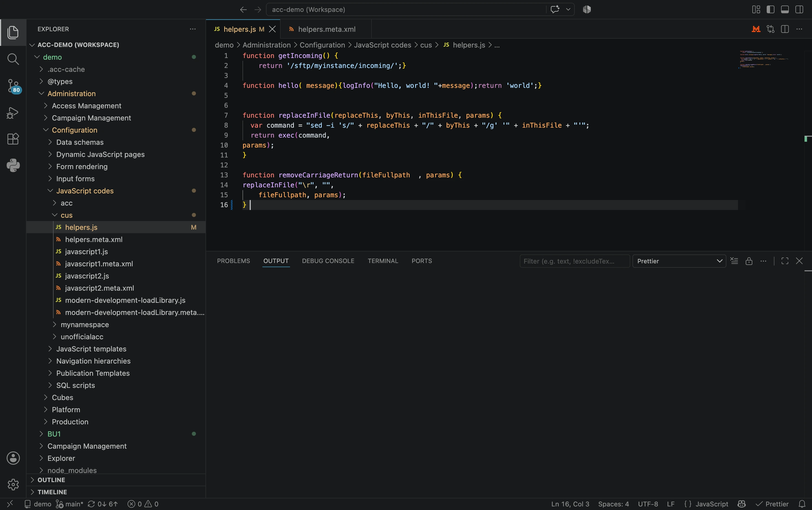The height and width of the screenshot is (510, 812).
Task: Switch to the PROBLEMS panel tab
Action: click(233, 261)
